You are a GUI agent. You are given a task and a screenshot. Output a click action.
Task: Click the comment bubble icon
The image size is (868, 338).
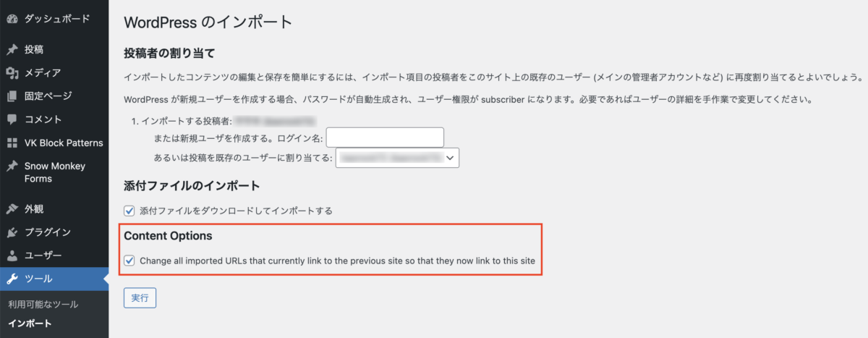coord(12,119)
